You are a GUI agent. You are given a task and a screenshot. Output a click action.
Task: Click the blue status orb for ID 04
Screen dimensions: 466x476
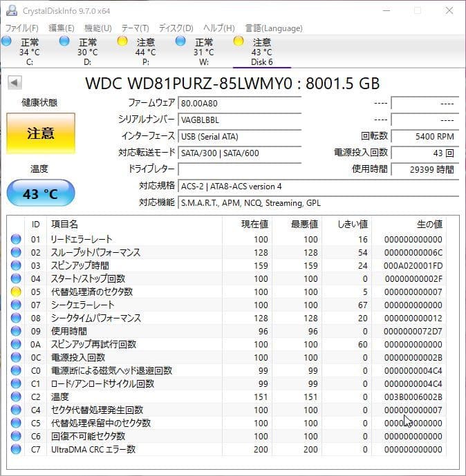pos(16,278)
